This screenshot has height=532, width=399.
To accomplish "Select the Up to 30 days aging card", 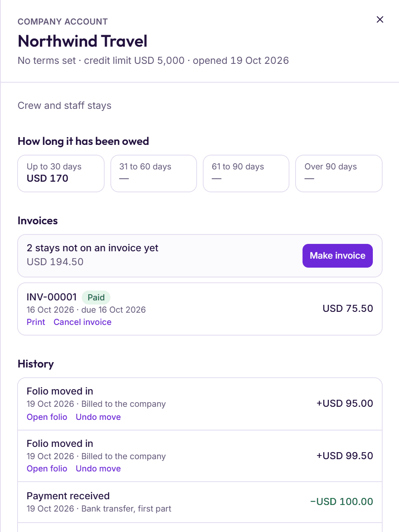I will 61,174.
